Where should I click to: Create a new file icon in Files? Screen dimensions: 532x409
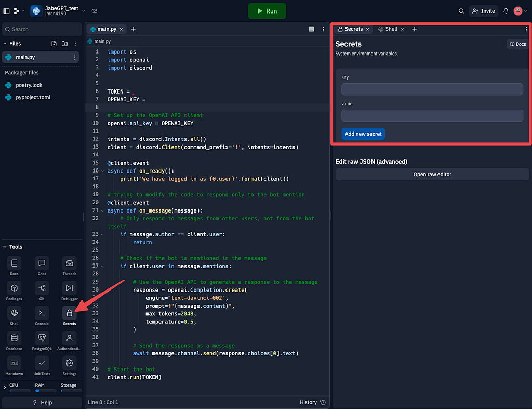[54, 44]
